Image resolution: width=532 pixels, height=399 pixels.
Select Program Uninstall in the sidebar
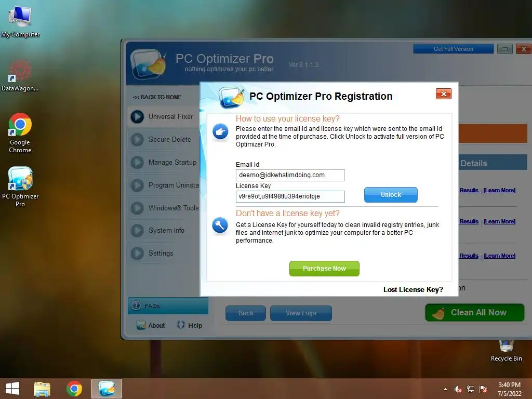pos(164,185)
